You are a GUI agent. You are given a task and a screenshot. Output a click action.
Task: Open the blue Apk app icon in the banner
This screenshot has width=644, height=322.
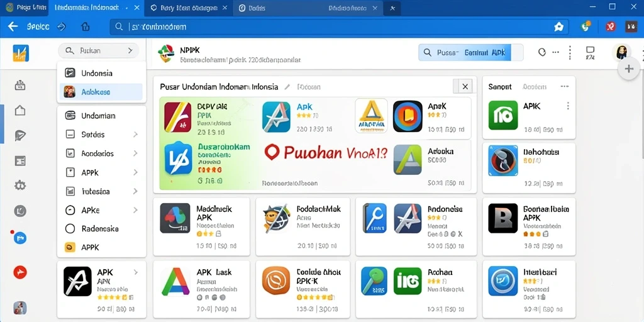276,116
